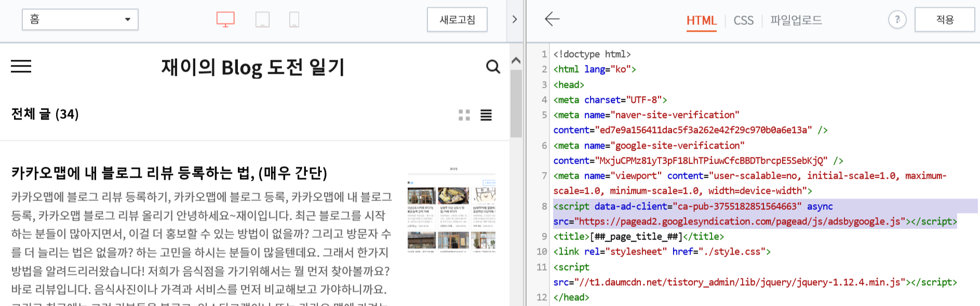Image resolution: width=980 pixels, height=306 pixels.
Task: Open the 파일업로드 tab
Action: click(x=796, y=20)
